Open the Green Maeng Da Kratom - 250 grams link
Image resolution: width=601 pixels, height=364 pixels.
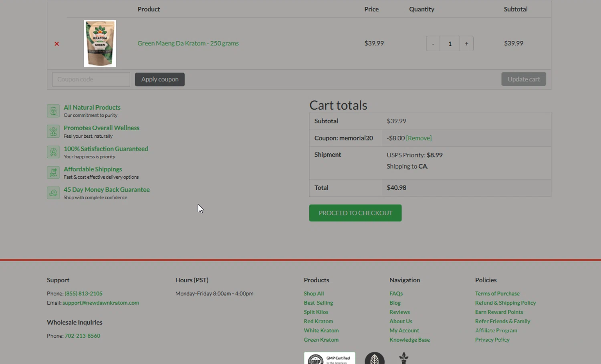coord(188,43)
